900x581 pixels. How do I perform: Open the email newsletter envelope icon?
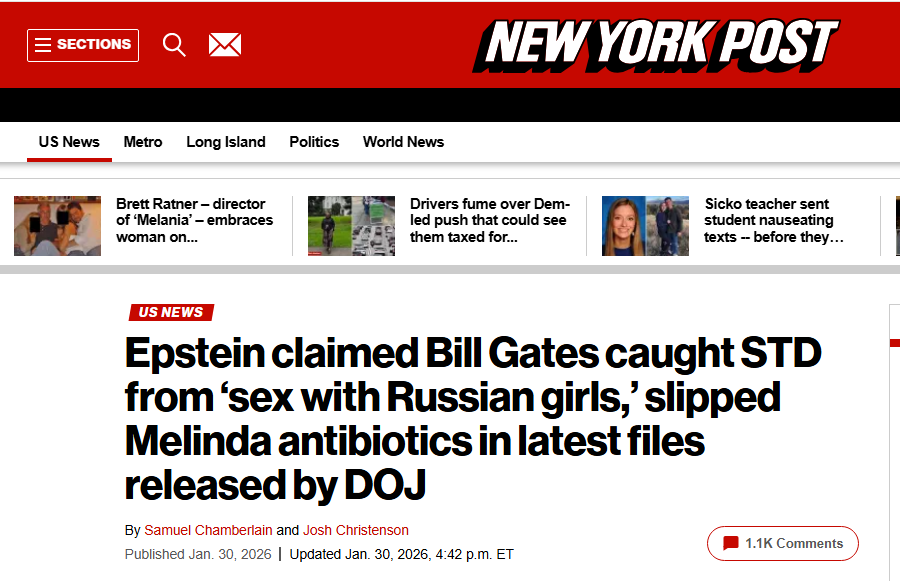[x=225, y=45]
